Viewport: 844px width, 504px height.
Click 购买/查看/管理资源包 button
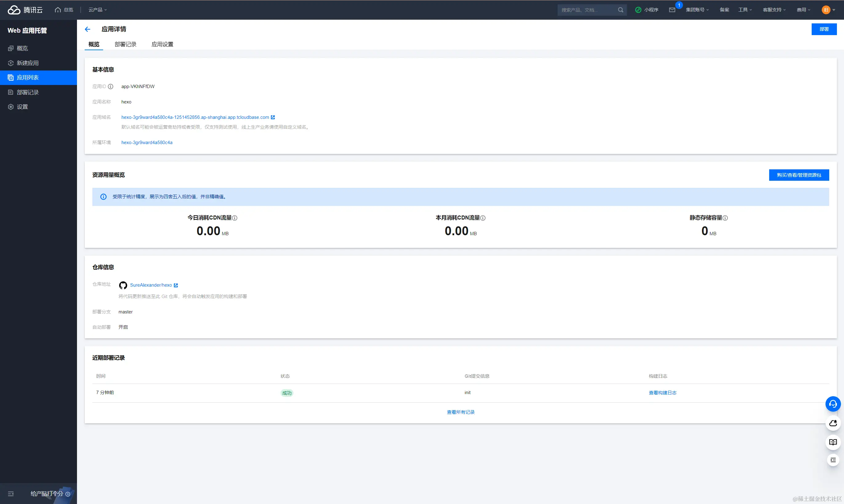798,175
